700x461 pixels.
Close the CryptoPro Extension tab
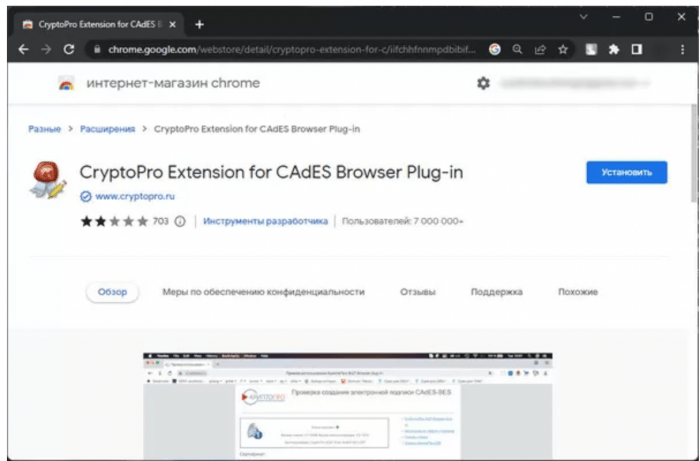[173, 25]
